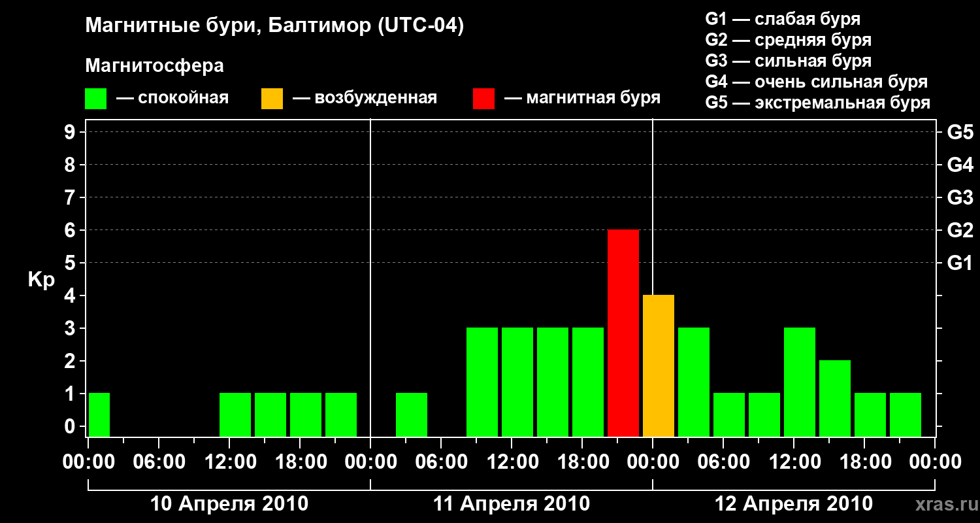Screen dimensions: 980x523
Task: Click the green bar starting near 11:00 on 10 April
Action: 235,415
